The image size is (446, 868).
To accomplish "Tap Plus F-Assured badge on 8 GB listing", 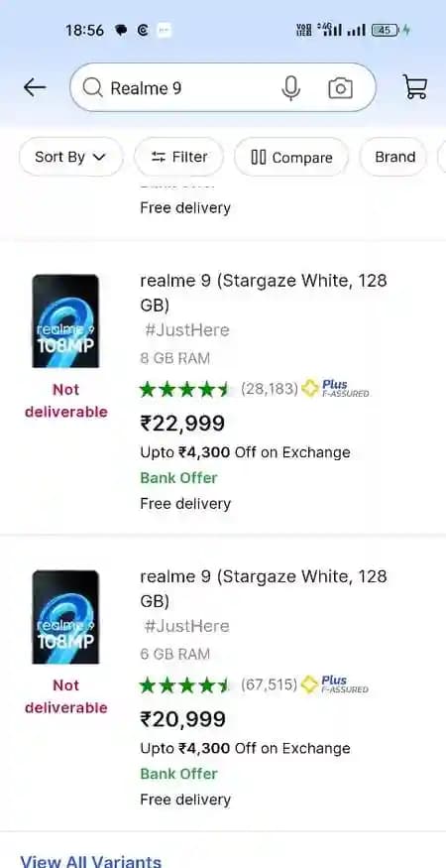I will [x=335, y=389].
